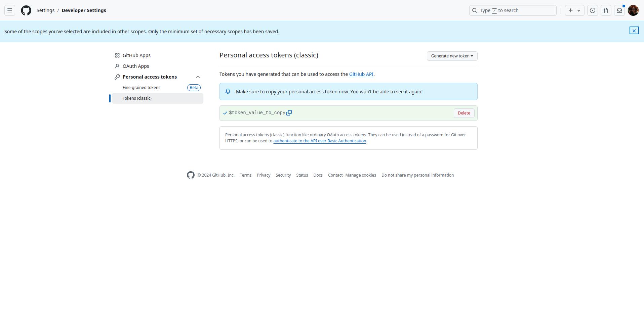The image size is (644, 322).
Task: Open the Generate new token dropdown
Action: click(452, 56)
